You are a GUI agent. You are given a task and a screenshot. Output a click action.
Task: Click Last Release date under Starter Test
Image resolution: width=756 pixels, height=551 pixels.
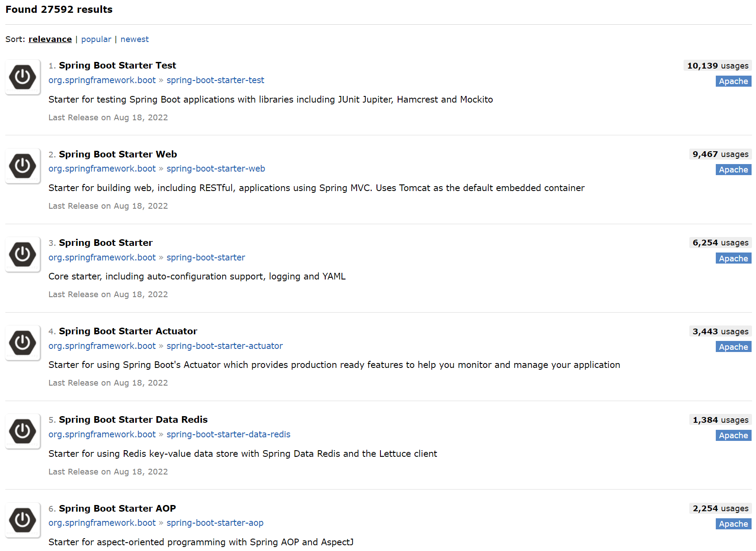[108, 118]
